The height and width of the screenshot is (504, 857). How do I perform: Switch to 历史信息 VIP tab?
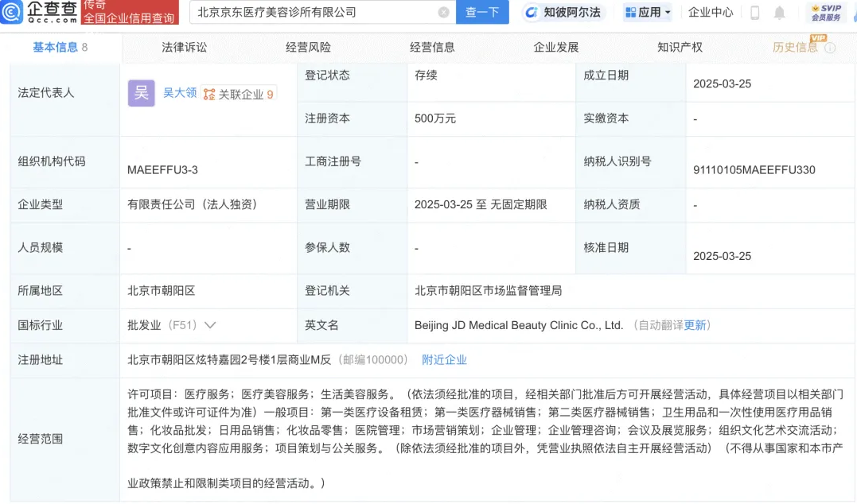[795, 48]
